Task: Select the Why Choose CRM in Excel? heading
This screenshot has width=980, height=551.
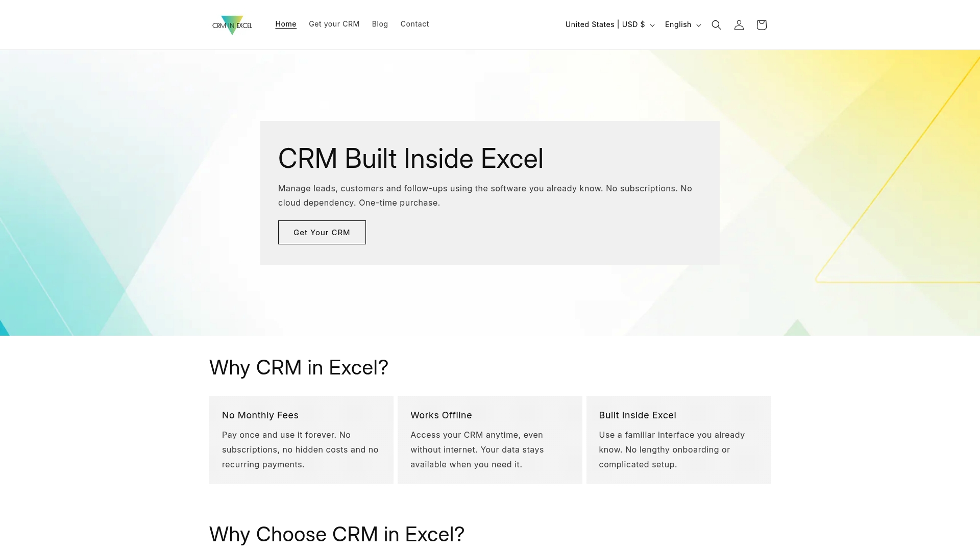Action: click(x=336, y=534)
